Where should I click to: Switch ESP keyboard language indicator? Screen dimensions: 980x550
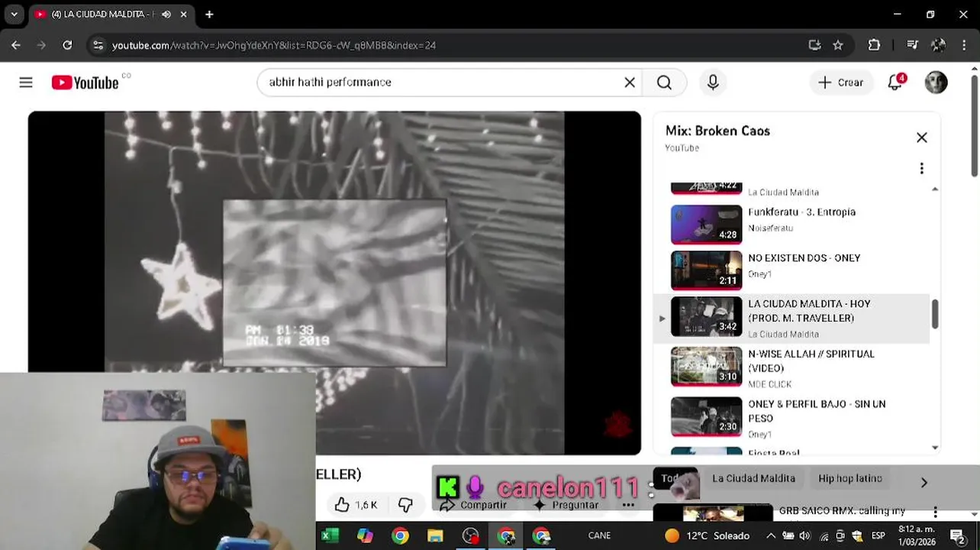click(878, 535)
